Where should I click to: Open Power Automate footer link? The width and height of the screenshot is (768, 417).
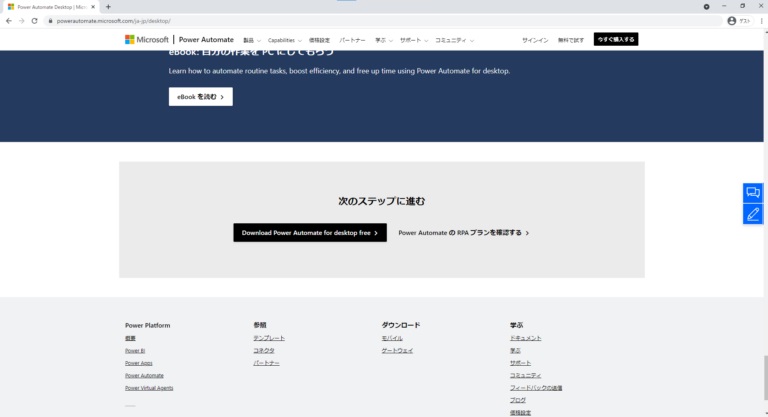144,375
